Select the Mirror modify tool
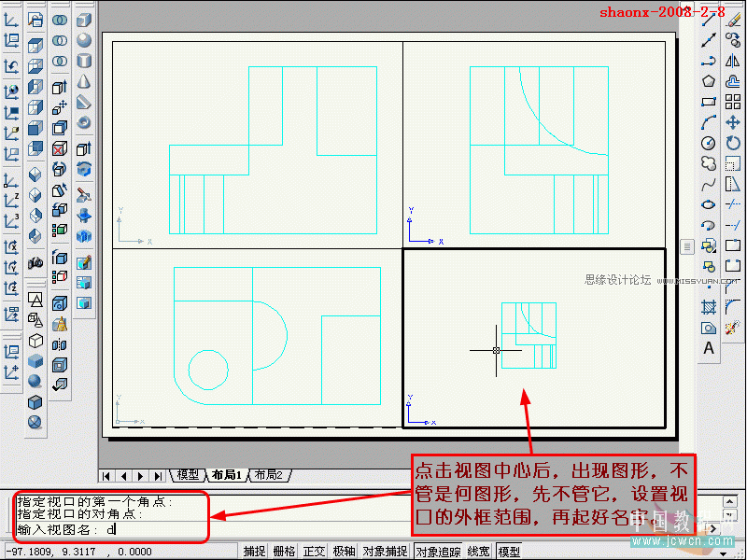 (x=733, y=61)
